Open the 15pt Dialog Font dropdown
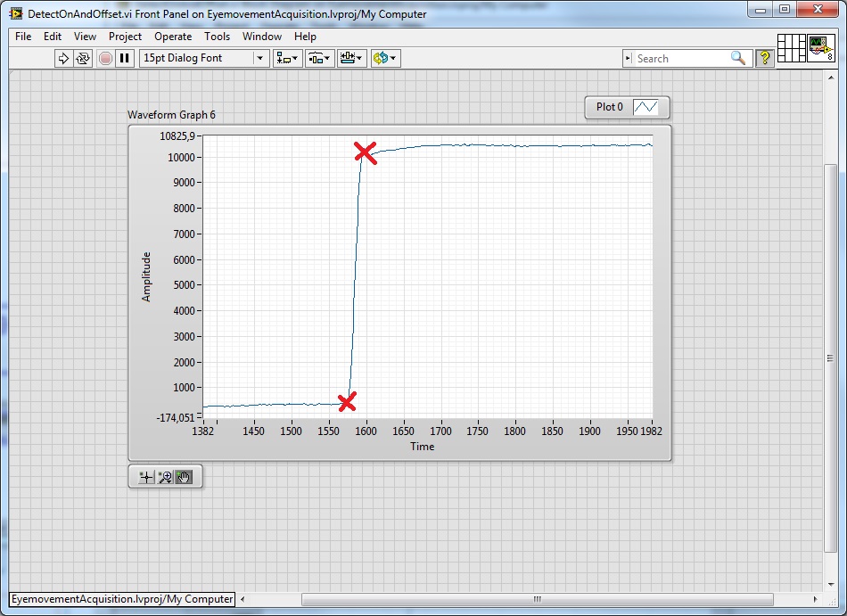Screen dimensions: 847x616 [204, 58]
